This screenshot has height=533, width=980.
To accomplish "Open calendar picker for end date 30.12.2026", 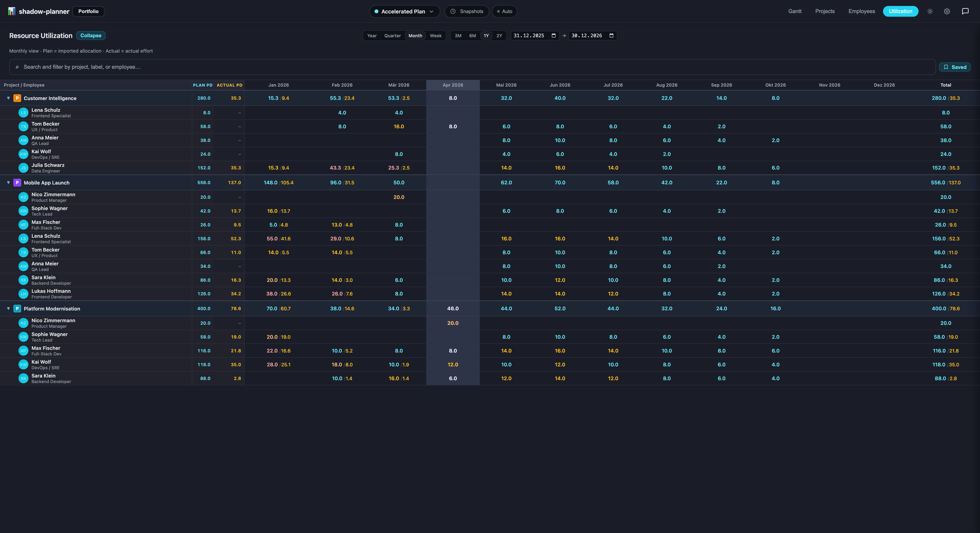I will tap(611, 36).
